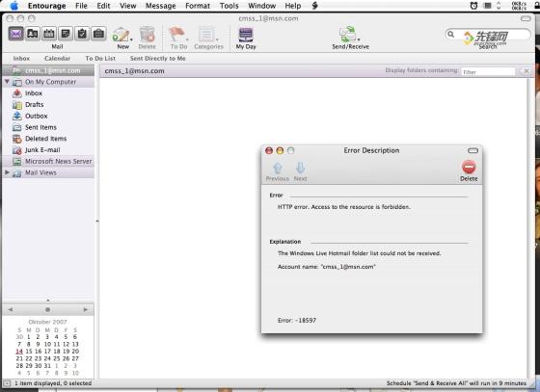Toggle main window toolbar pill button
This screenshot has width=540, height=392.
coord(526,18)
